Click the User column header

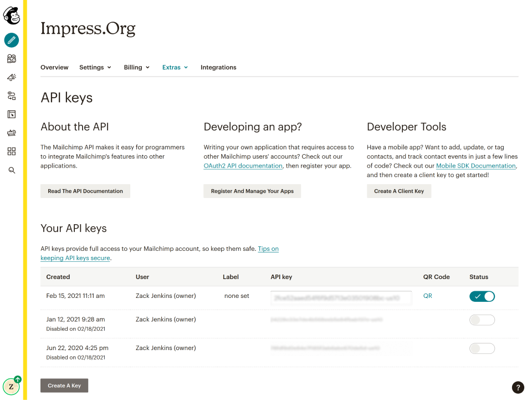(142, 277)
